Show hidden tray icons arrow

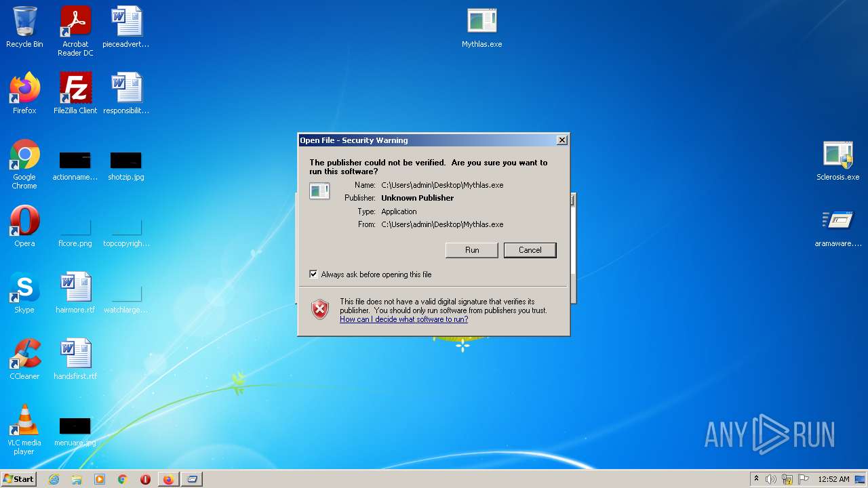(756, 479)
